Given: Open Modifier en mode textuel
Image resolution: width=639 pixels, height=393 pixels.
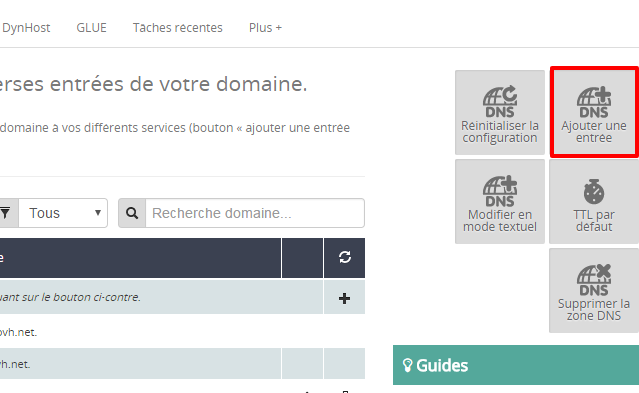Looking at the screenshot, I should 500,201.
